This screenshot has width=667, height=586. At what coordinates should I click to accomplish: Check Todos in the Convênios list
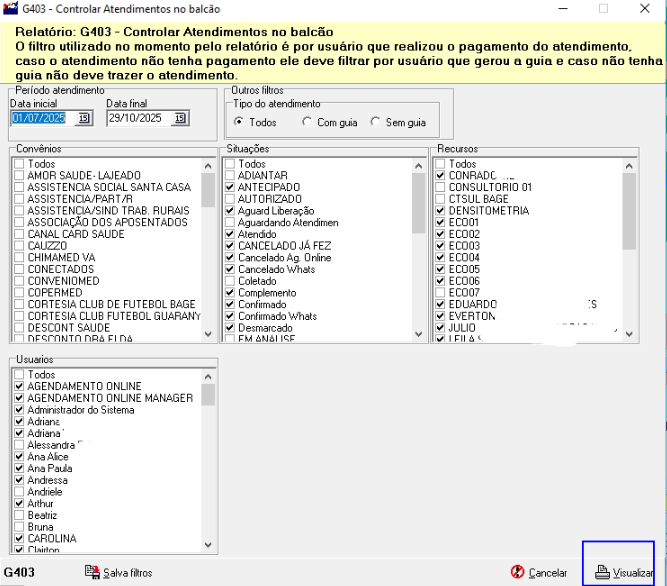pos(19,164)
